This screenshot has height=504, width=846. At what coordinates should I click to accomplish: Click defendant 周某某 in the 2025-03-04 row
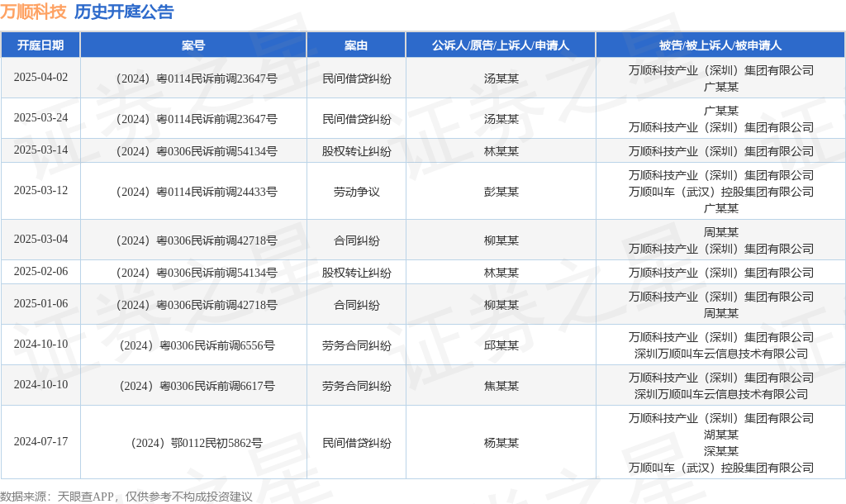pos(720,232)
